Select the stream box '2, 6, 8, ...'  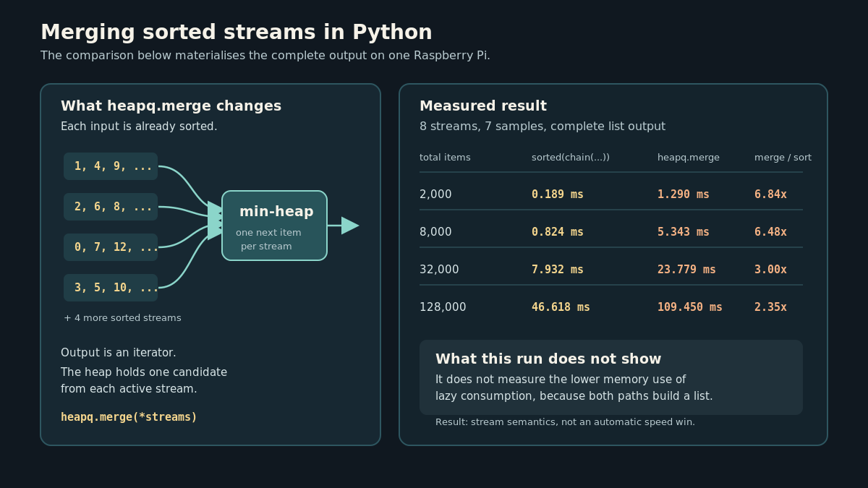coord(111,207)
